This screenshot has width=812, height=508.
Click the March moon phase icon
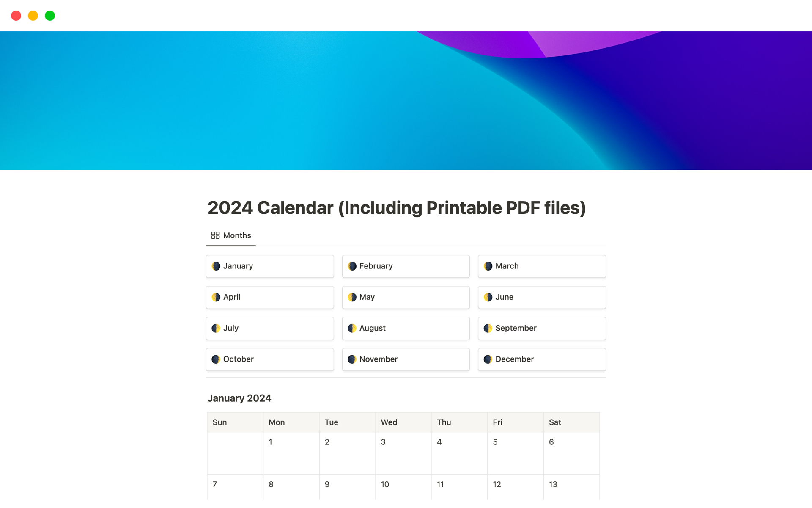[489, 266]
